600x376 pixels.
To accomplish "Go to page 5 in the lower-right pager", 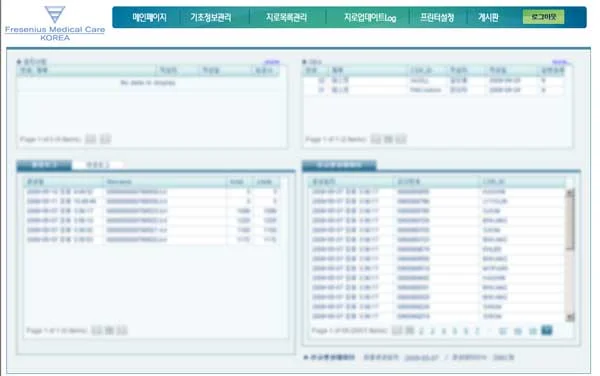I will (x=455, y=331).
